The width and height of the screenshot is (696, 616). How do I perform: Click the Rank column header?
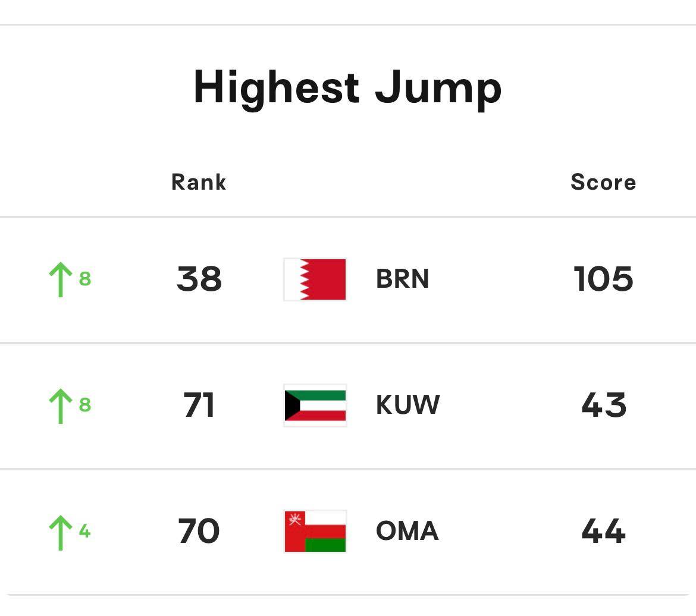199,183
